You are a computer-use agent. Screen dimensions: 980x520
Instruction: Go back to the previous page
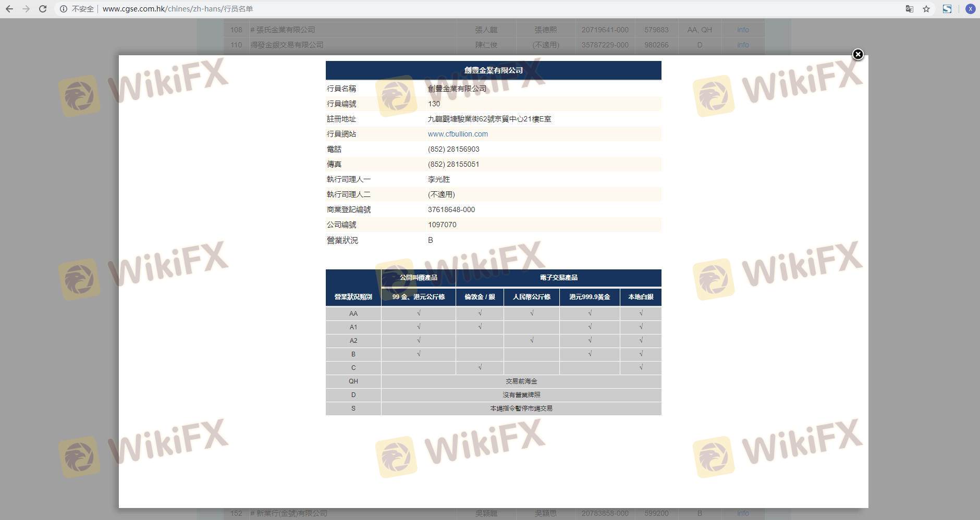pos(9,9)
